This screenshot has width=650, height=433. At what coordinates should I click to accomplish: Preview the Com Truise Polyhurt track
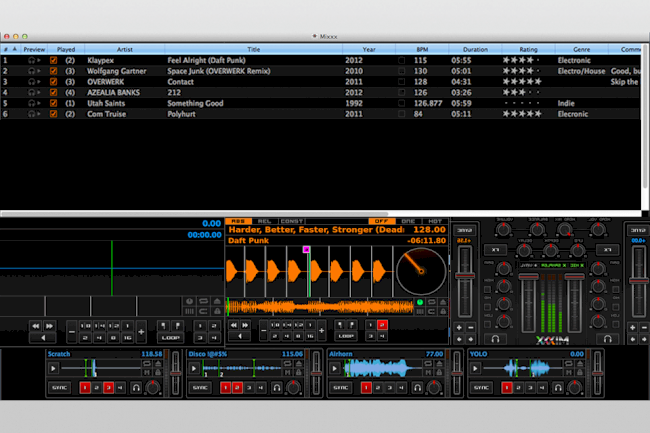pos(33,114)
